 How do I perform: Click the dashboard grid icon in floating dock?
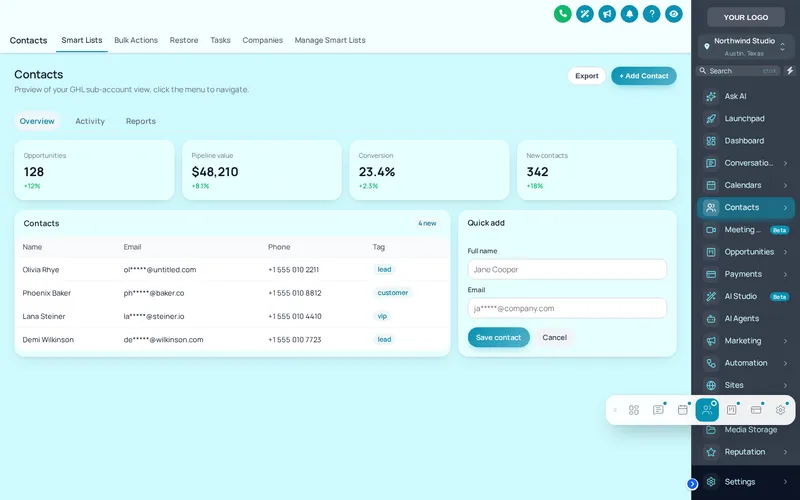pos(634,410)
